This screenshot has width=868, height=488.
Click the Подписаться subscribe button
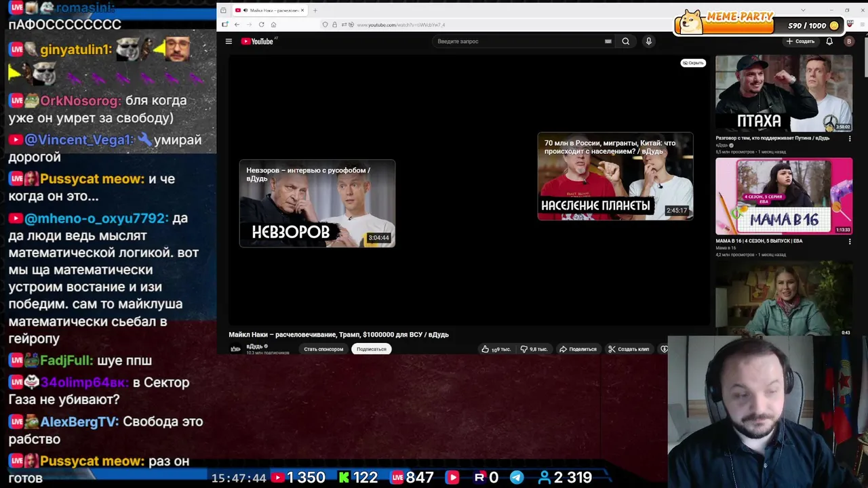tap(372, 349)
